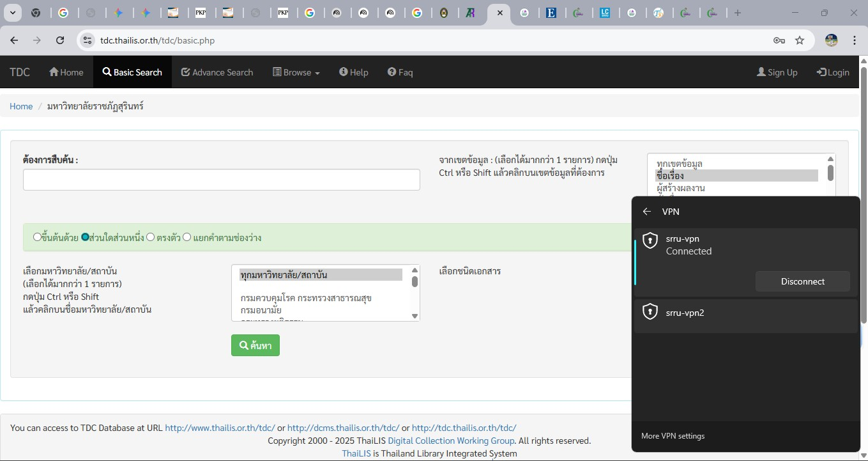Viewport: 868px width, 461px height.
Task: Open the Help menu item
Action: click(x=353, y=72)
